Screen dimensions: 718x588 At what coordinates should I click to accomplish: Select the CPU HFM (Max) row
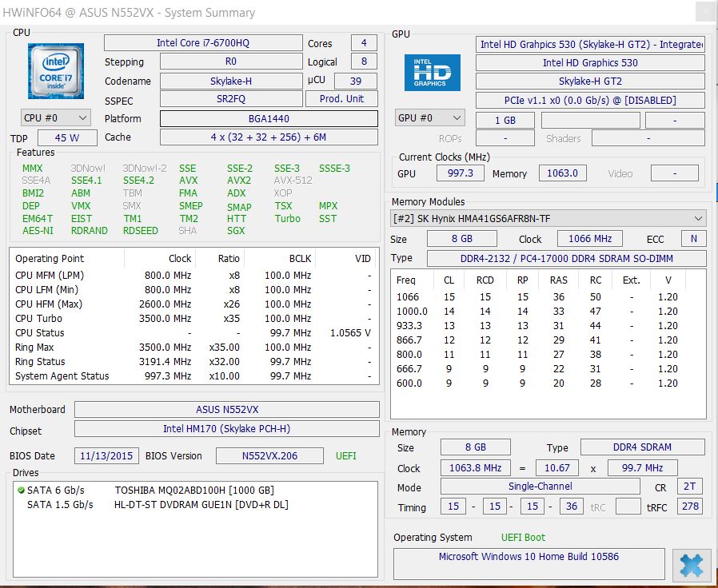[x=193, y=304]
